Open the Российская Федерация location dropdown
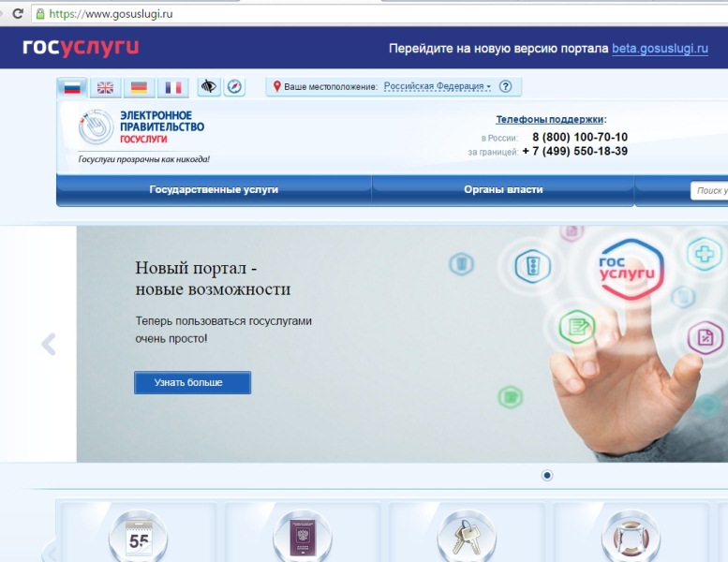This screenshot has width=728, height=562. click(x=437, y=86)
